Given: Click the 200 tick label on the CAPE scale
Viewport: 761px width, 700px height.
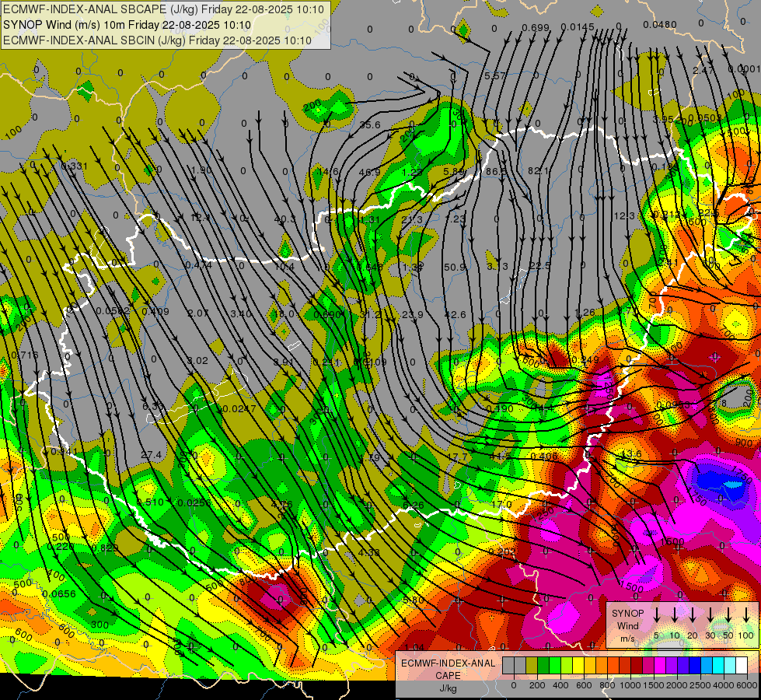Looking at the screenshot, I should tap(537, 685).
